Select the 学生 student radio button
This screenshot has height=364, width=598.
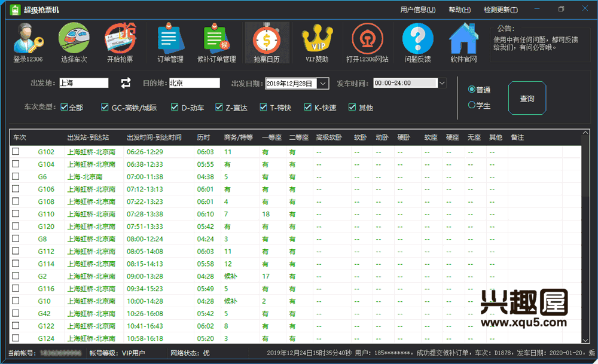tap(472, 105)
